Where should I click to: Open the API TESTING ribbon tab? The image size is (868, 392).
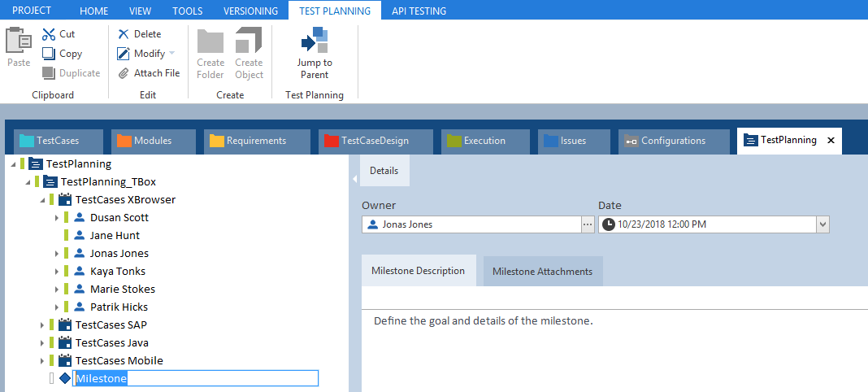click(419, 11)
